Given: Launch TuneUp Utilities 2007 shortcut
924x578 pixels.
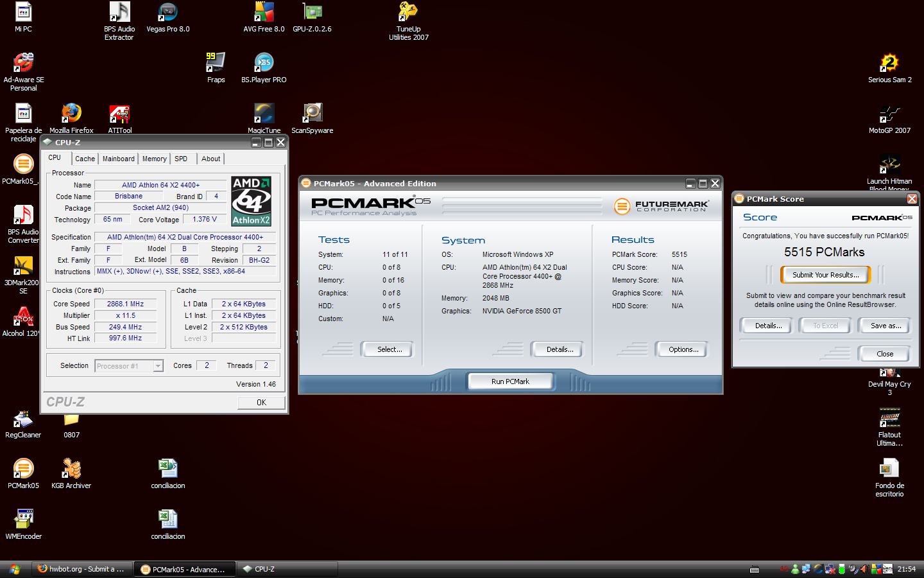Looking at the screenshot, I should click(409, 21).
